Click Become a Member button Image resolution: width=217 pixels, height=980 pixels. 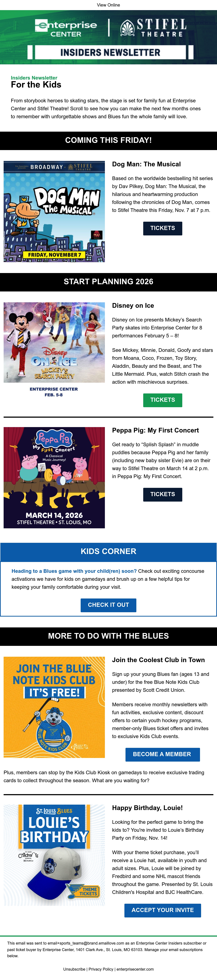point(163,754)
